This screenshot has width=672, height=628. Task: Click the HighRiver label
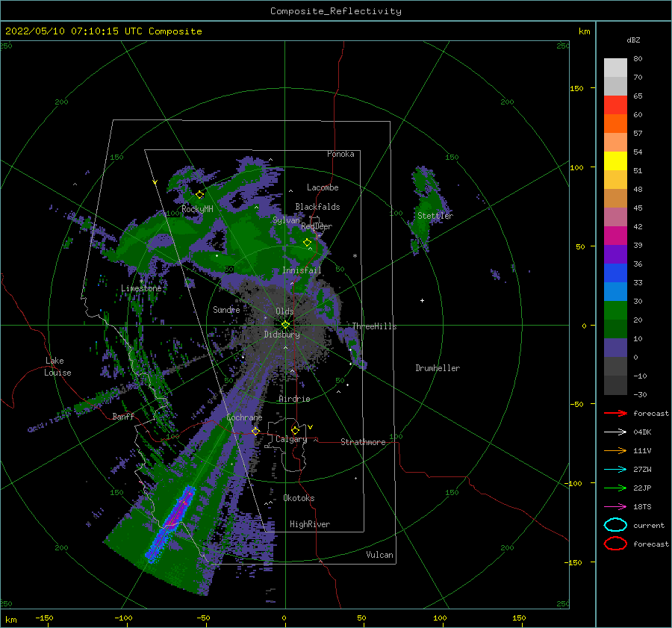tap(310, 524)
